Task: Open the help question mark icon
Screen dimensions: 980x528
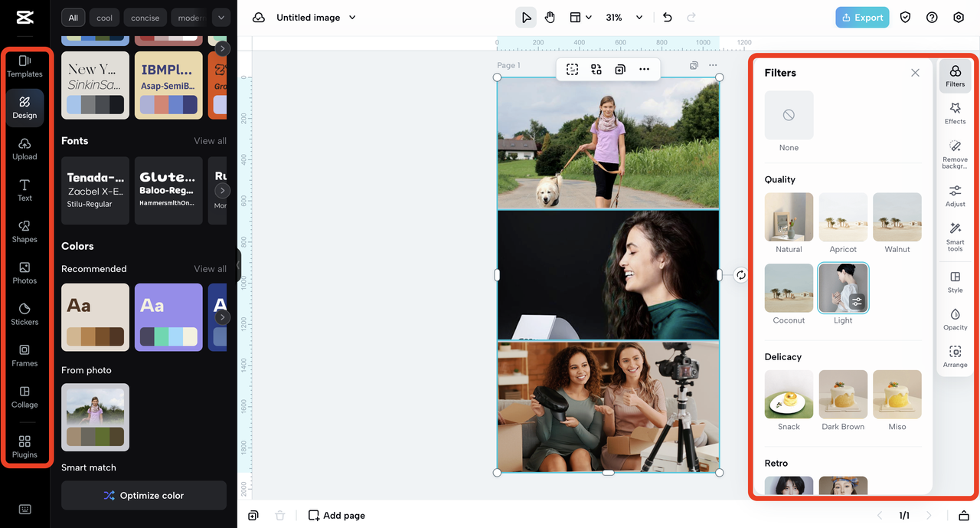Action: (932, 18)
